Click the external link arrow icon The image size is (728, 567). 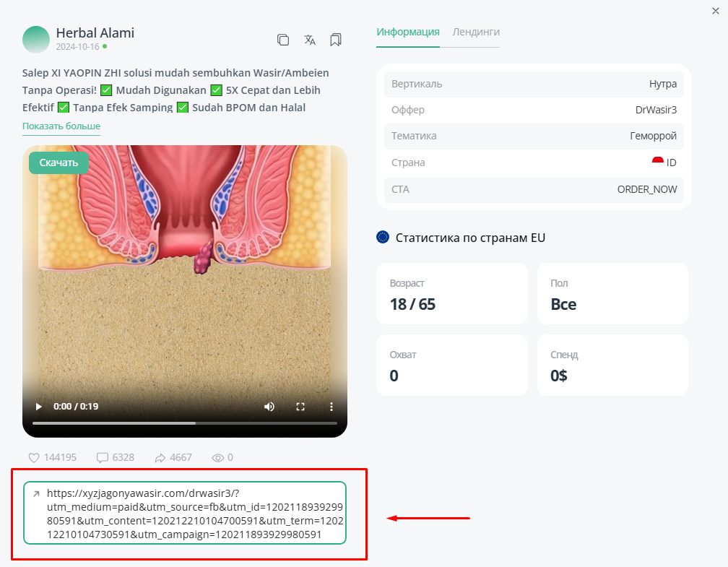[x=36, y=493]
